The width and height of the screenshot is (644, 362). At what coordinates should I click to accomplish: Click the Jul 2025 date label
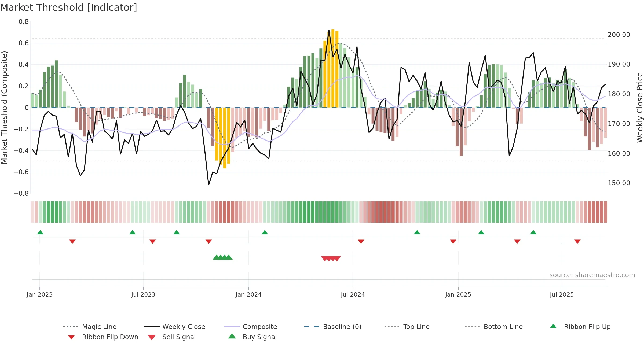[562, 294]
